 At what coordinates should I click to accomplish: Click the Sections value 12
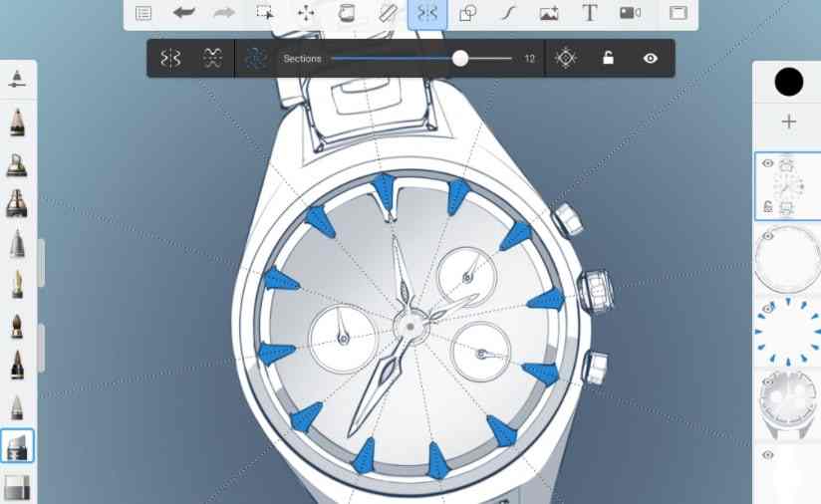click(529, 58)
